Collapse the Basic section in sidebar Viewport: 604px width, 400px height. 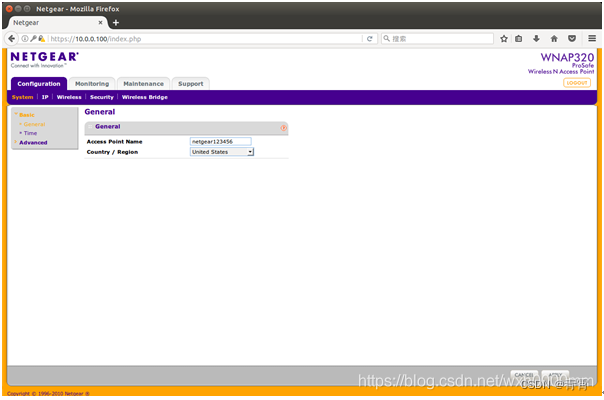click(27, 115)
